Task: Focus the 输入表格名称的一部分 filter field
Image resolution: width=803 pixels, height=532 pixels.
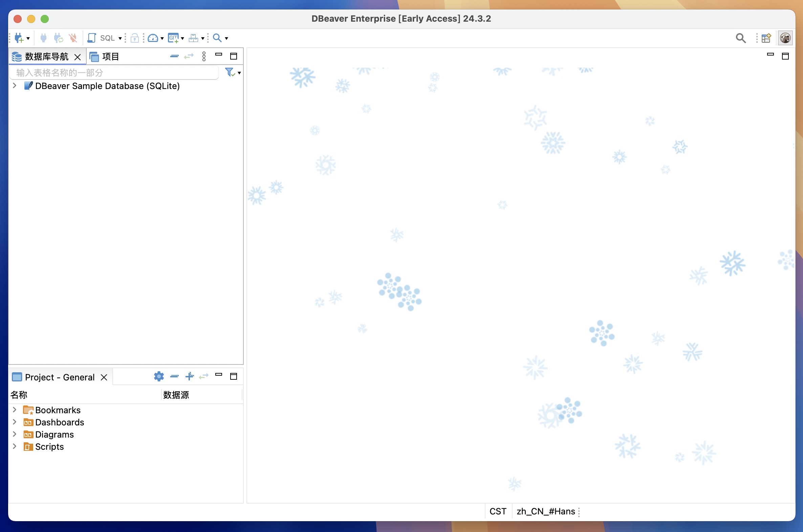Action: (x=114, y=73)
